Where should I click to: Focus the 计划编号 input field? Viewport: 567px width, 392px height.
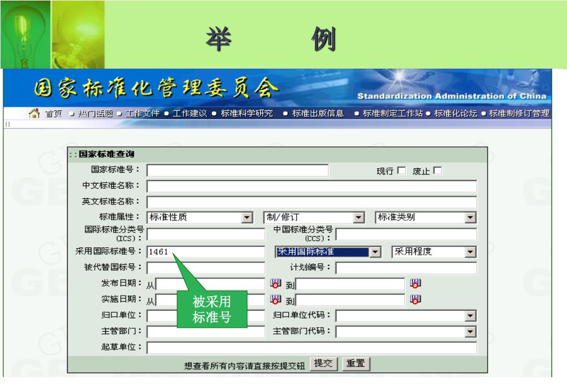click(x=406, y=268)
